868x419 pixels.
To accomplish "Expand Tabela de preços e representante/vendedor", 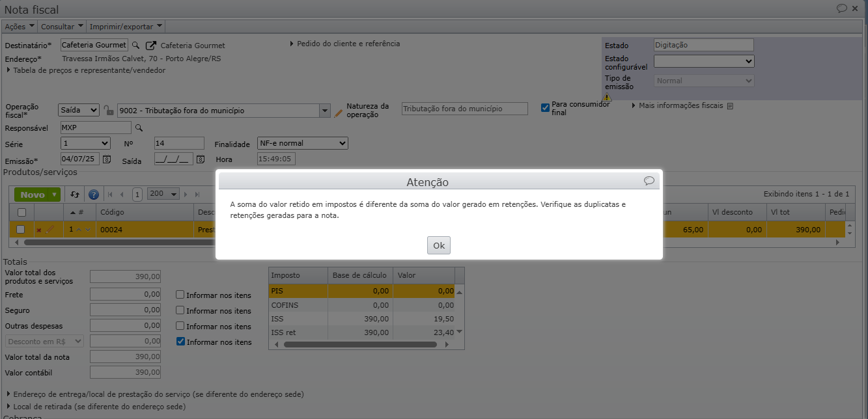I will (x=85, y=70).
